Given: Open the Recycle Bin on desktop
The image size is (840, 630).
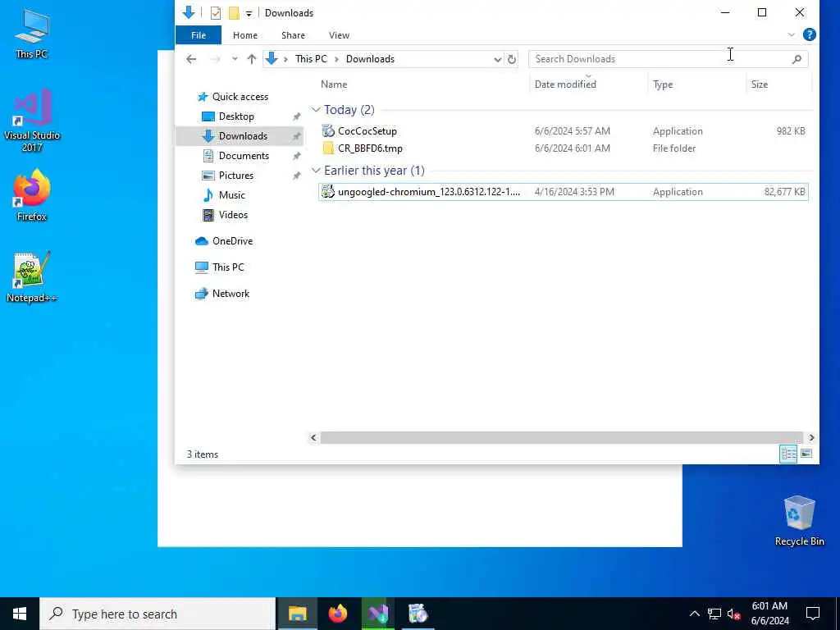Looking at the screenshot, I should [x=799, y=521].
